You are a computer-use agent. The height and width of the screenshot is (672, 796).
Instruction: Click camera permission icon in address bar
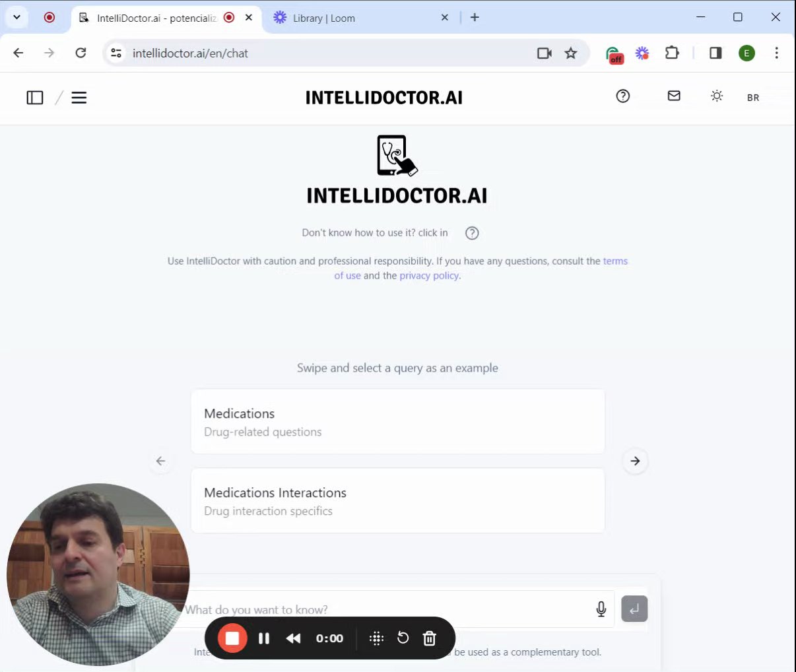point(545,53)
